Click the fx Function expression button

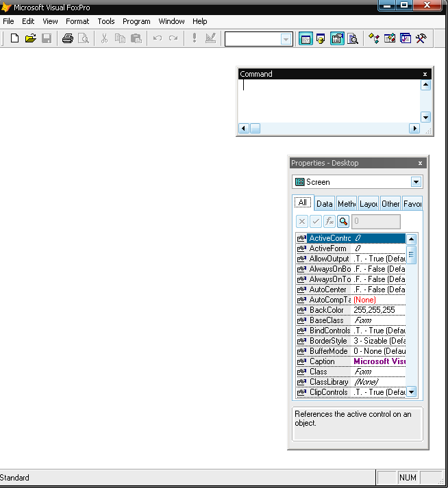pos(329,221)
